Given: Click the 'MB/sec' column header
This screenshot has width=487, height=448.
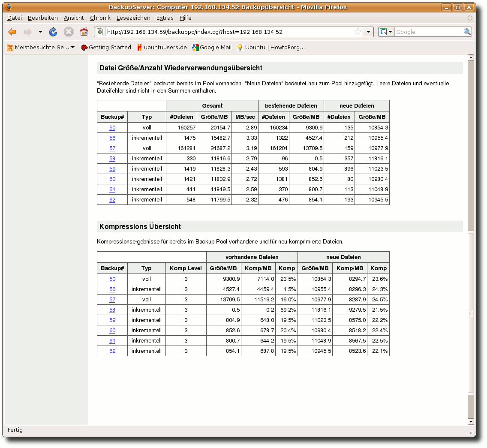Looking at the screenshot, I should click(x=245, y=117).
